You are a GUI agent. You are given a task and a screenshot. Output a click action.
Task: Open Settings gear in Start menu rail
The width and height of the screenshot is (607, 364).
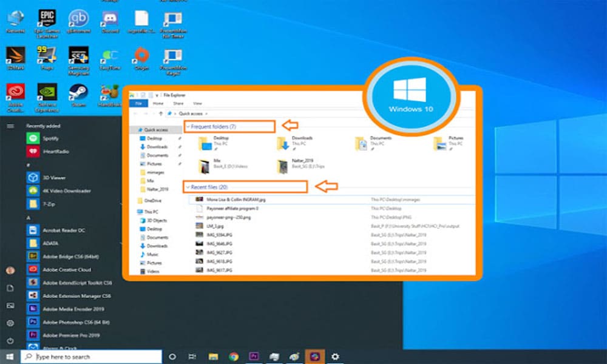coord(10,323)
